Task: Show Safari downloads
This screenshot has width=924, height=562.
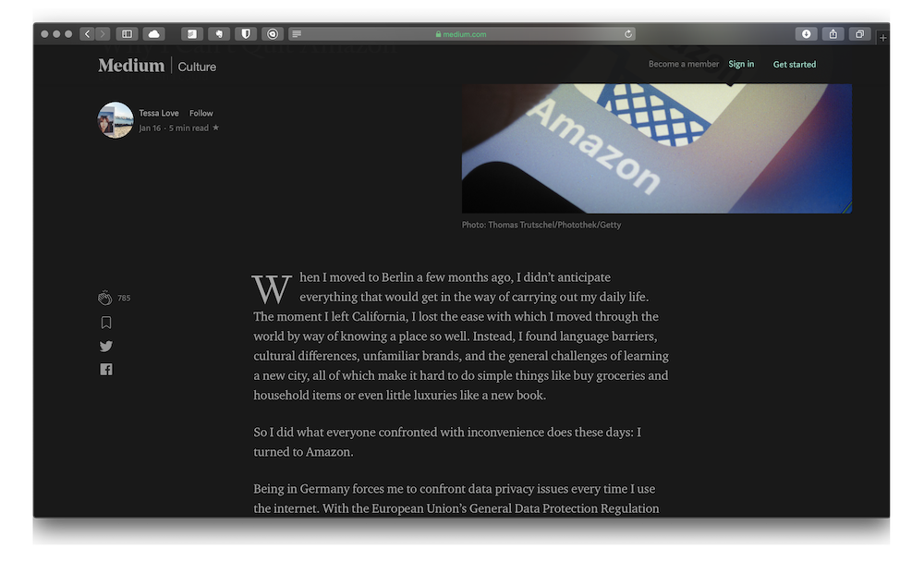Action: tap(806, 34)
